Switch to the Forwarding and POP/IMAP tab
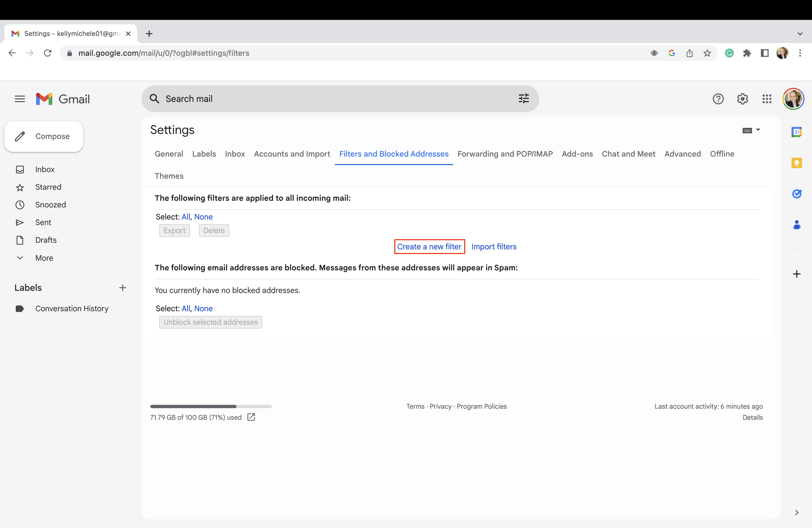Screen dimensions: 812x528 pyautogui.click(x=505, y=154)
